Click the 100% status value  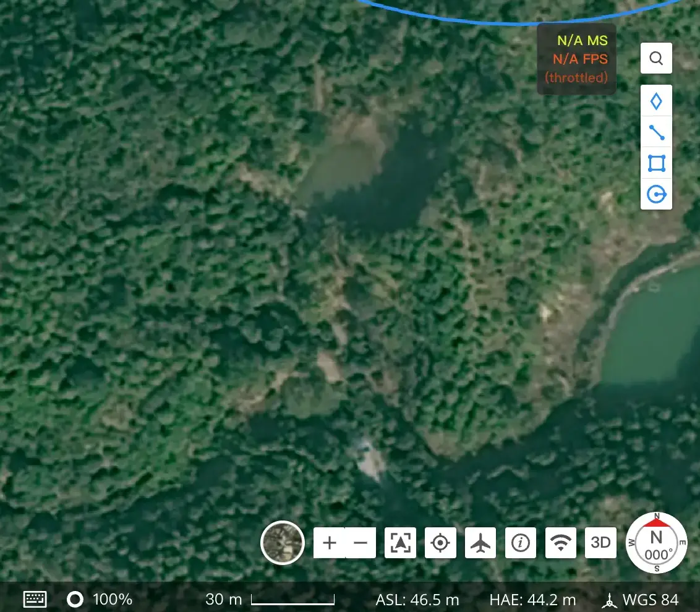tap(113, 599)
